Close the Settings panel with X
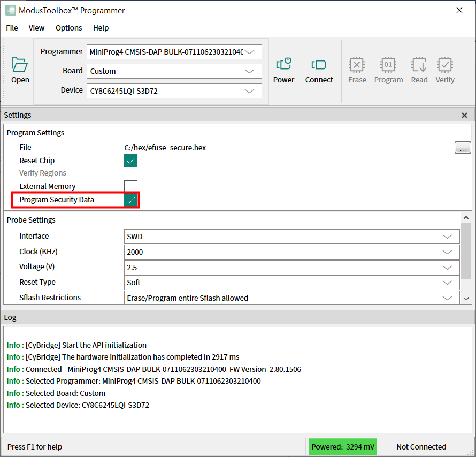Screen dimensions: 476x457 pyautogui.click(x=464, y=115)
